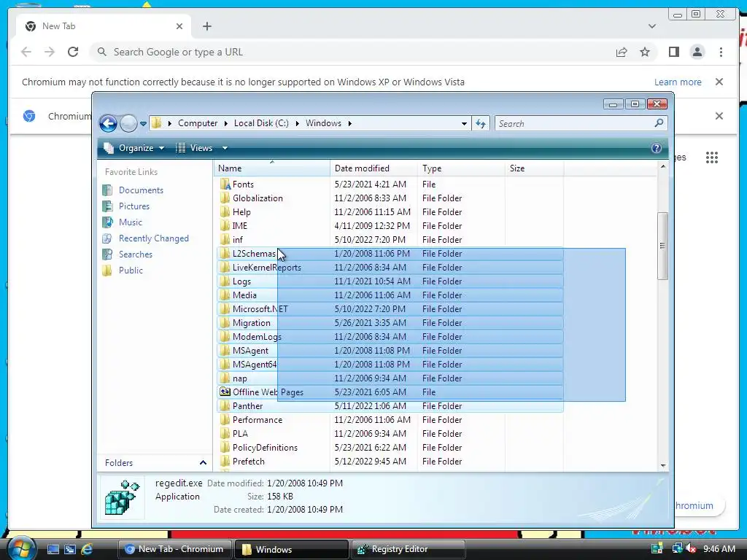747x560 pixels.
Task: Select the nap folder icon
Action: coord(225,378)
